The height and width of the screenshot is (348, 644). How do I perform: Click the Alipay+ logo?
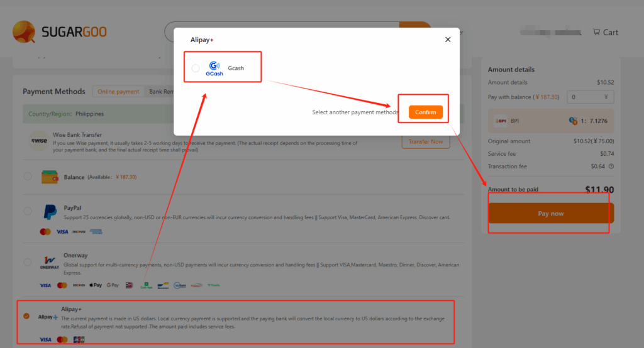[x=48, y=317]
